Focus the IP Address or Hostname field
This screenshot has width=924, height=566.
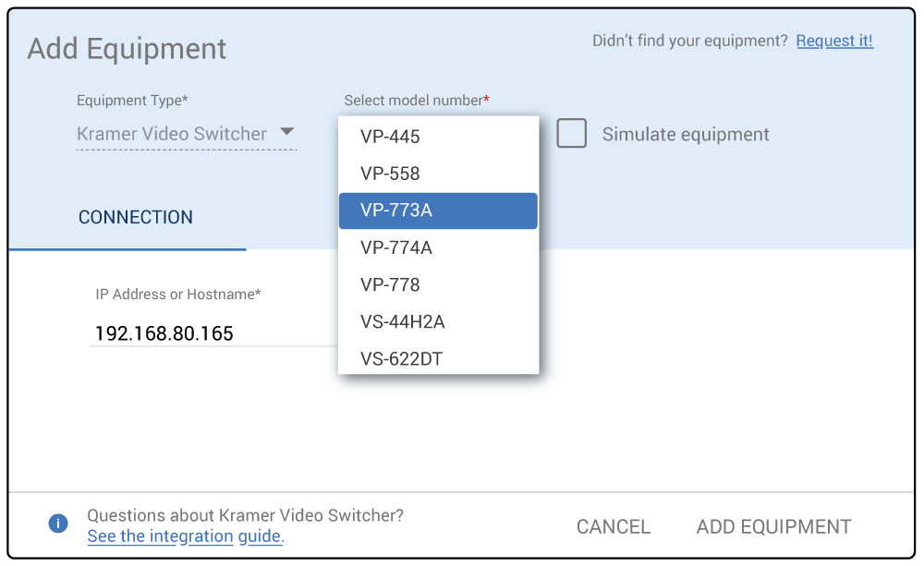(213, 333)
